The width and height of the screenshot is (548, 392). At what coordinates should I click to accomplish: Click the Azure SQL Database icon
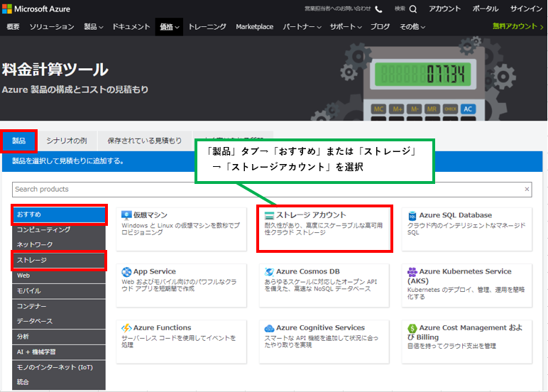point(412,216)
